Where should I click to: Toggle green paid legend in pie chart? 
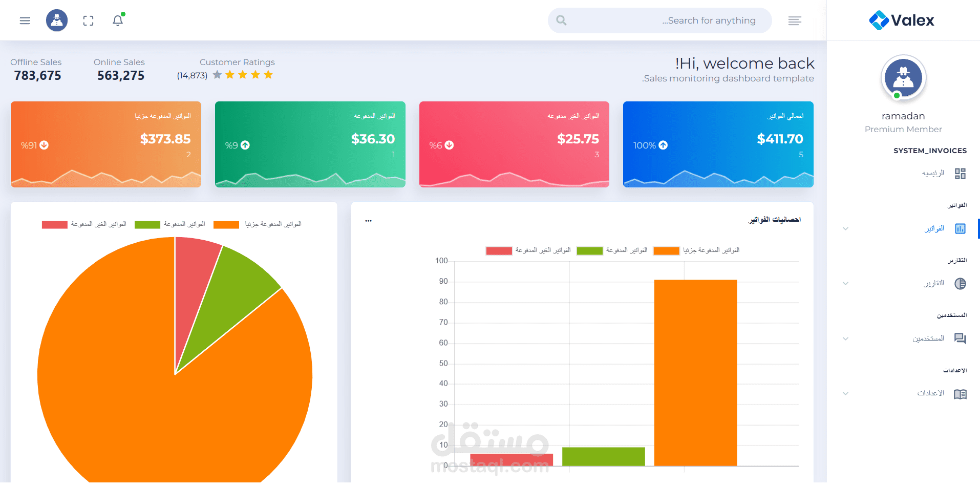170,224
